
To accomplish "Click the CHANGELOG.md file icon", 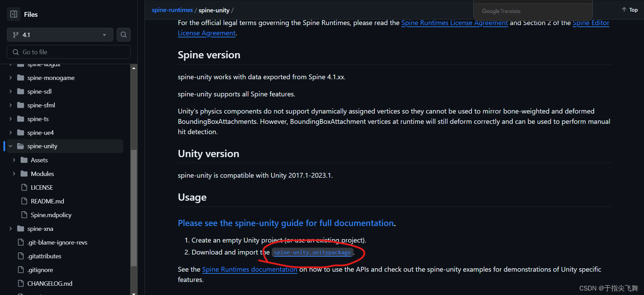I will 21,283.
